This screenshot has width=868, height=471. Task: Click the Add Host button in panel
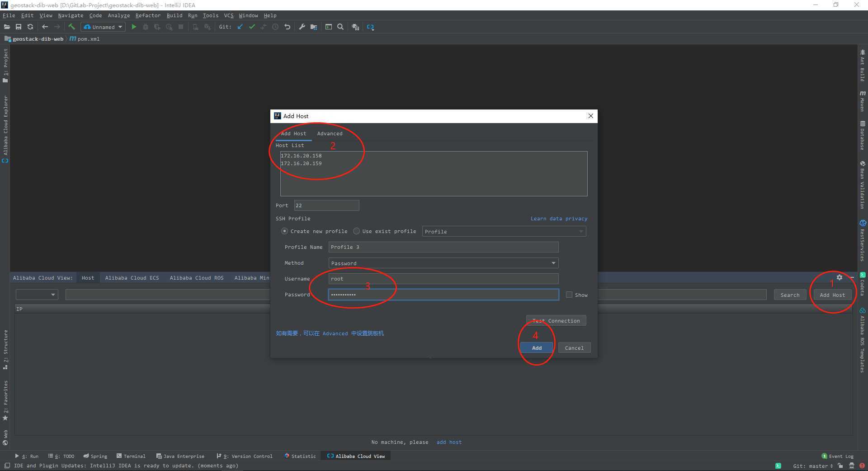pyautogui.click(x=832, y=295)
